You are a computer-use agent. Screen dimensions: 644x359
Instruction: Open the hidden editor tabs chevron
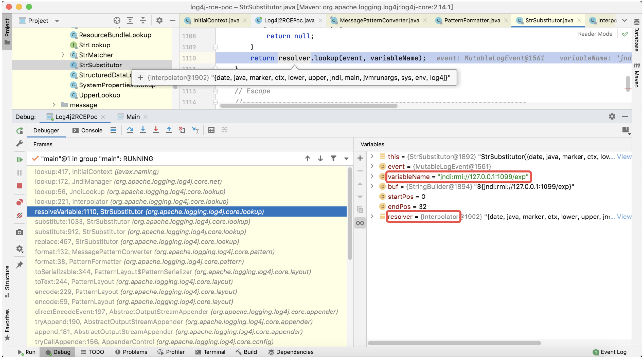point(625,20)
